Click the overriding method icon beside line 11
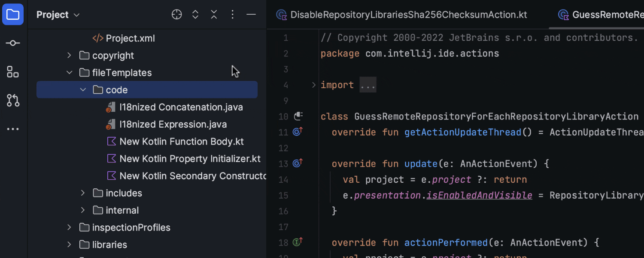The height and width of the screenshot is (258, 644). coord(297,132)
